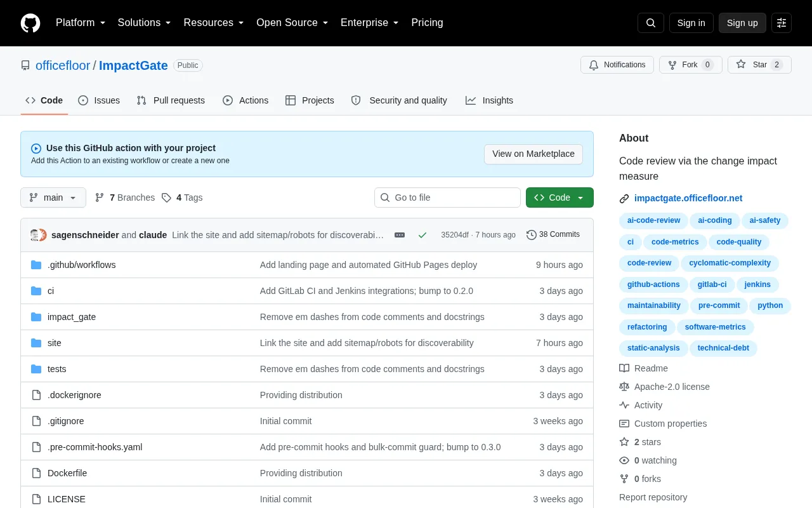The image size is (812, 508).
Task: Switch to the Pull requests tab
Action: [x=171, y=100]
